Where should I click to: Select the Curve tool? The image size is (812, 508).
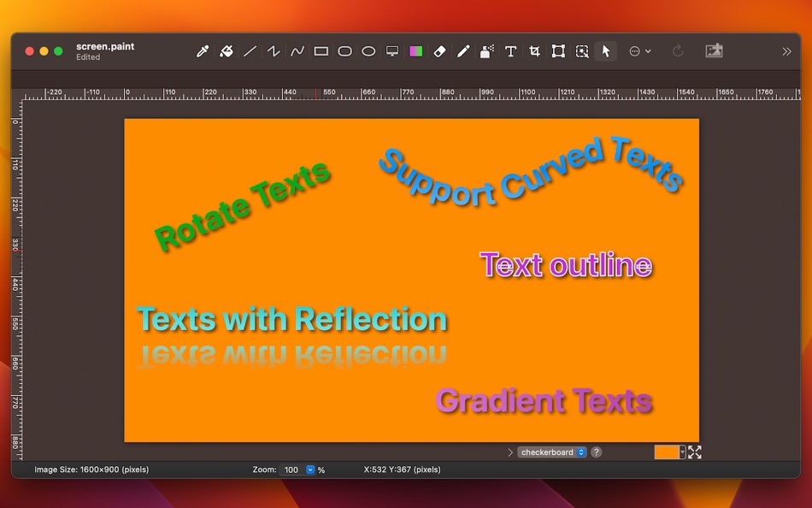(297, 51)
